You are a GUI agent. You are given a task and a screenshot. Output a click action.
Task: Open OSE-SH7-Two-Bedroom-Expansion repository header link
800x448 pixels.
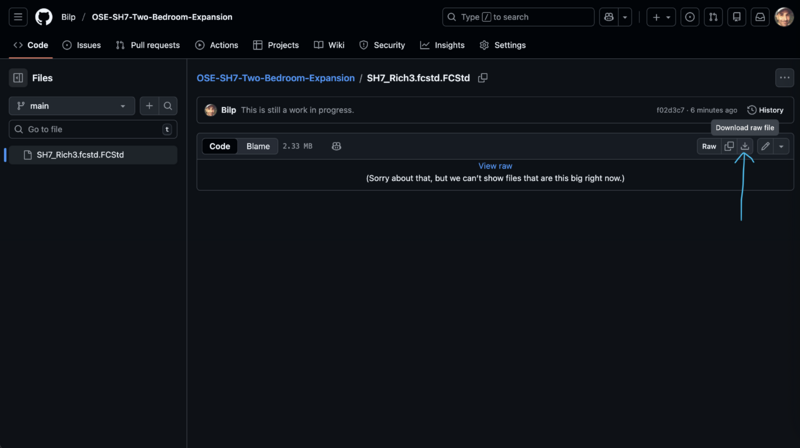[162, 17]
